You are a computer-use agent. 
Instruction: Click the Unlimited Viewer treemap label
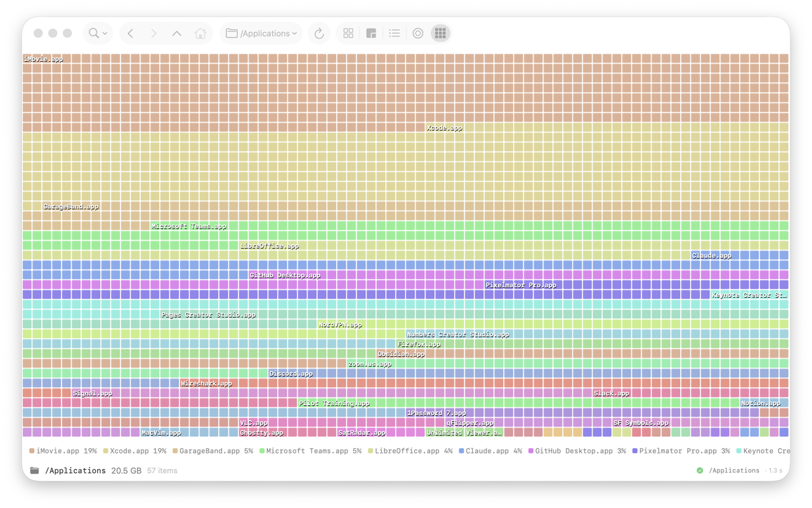click(464, 433)
